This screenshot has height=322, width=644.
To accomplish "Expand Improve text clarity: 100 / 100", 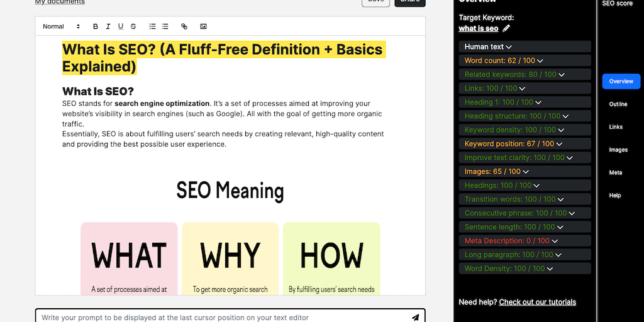I will click(x=525, y=157).
